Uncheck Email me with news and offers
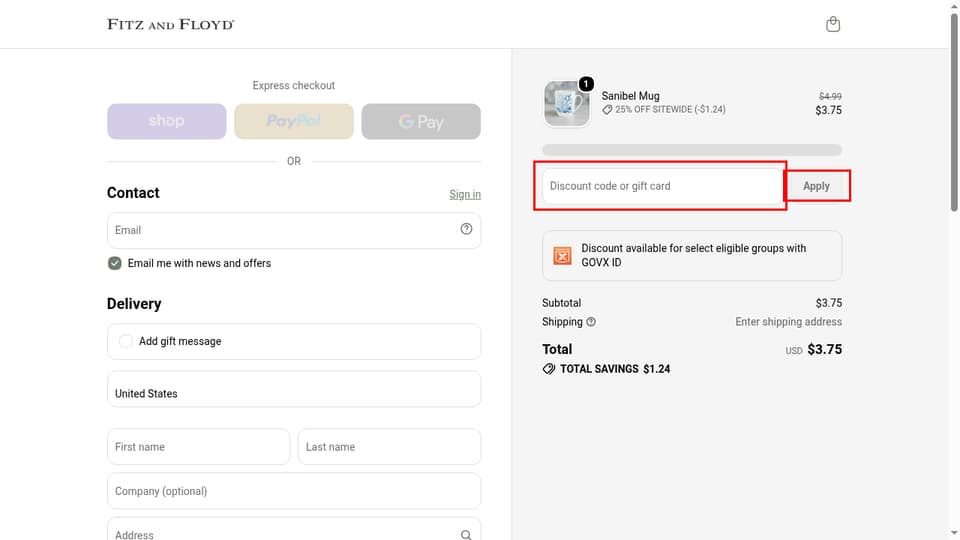The image size is (960, 540). [114, 263]
